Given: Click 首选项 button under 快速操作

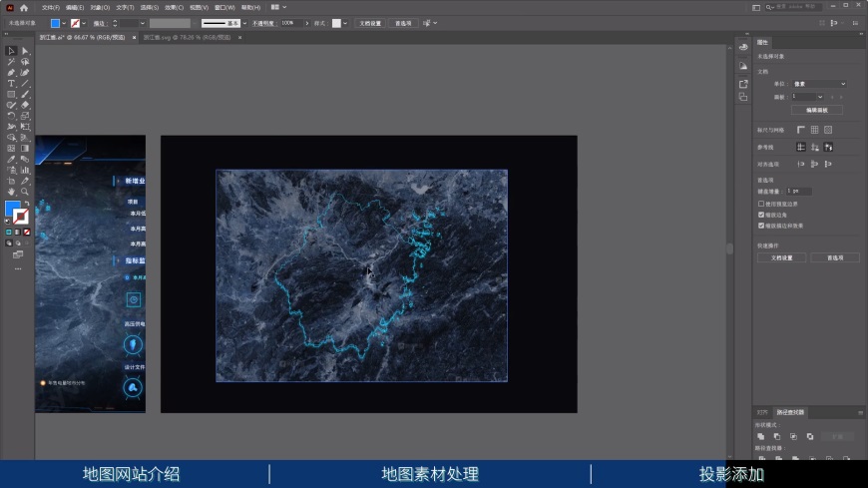Looking at the screenshot, I should pyautogui.click(x=835, y=258).
